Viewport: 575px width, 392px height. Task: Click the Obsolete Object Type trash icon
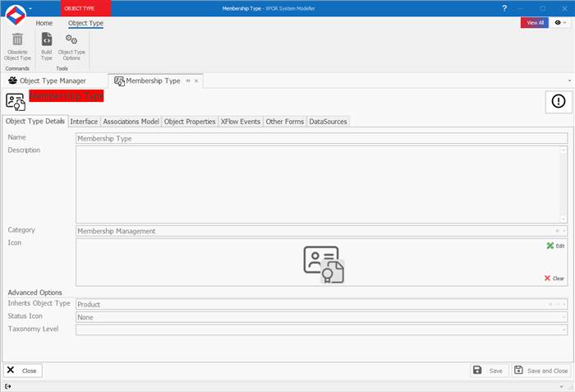point(17,39)
